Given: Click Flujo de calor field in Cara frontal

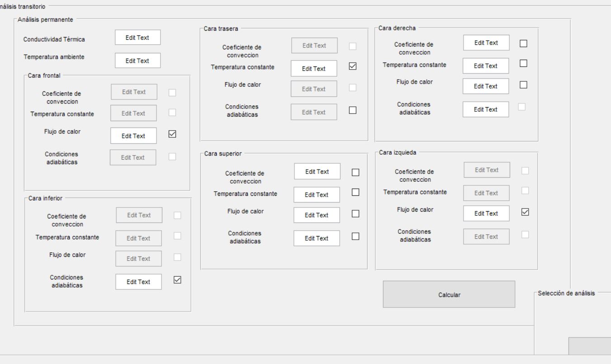Looking at the screenshot, I should tap(133, 136).
